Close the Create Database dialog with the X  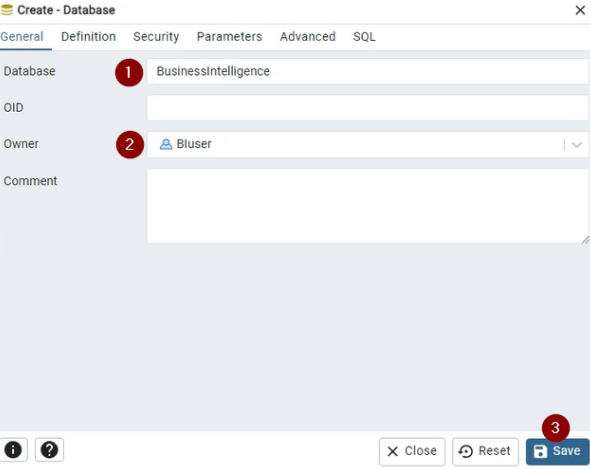point(580,10)
